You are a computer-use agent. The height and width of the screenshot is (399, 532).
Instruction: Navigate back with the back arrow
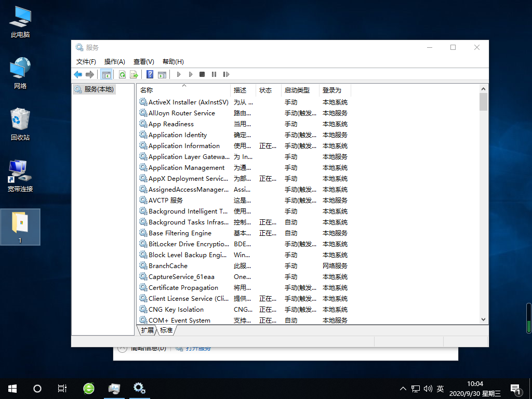click(78, 74)
